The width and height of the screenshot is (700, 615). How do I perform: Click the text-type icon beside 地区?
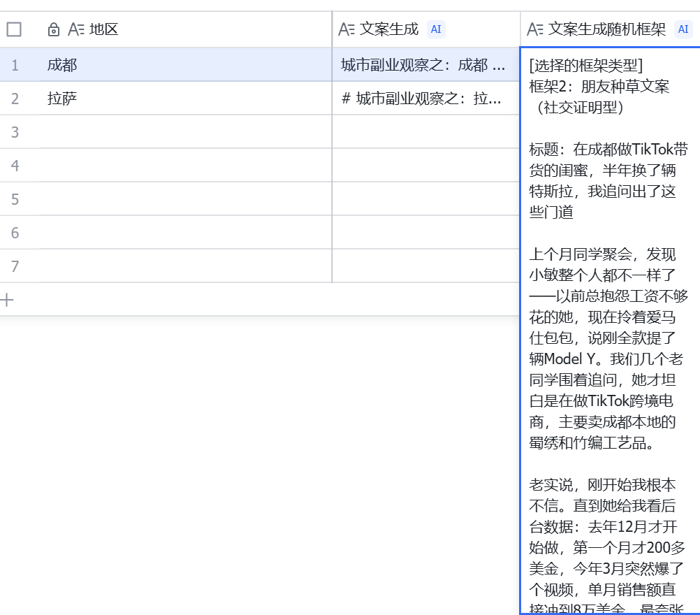coord(76,29)
